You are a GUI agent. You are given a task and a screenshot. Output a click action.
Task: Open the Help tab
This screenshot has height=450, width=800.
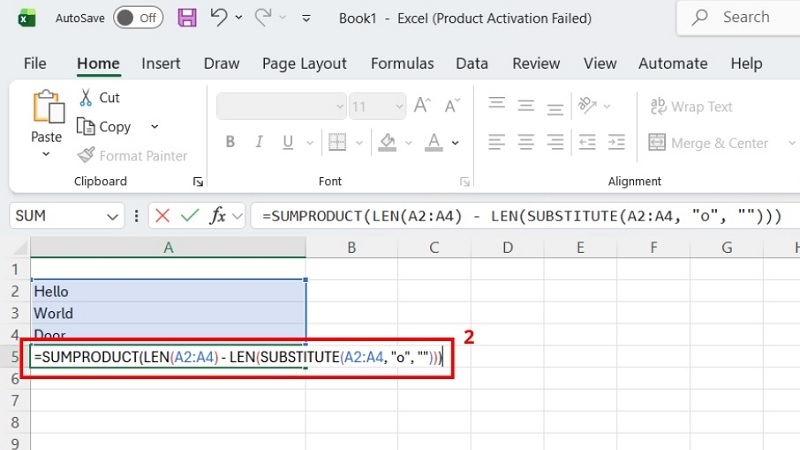click(x=746, y=63)
